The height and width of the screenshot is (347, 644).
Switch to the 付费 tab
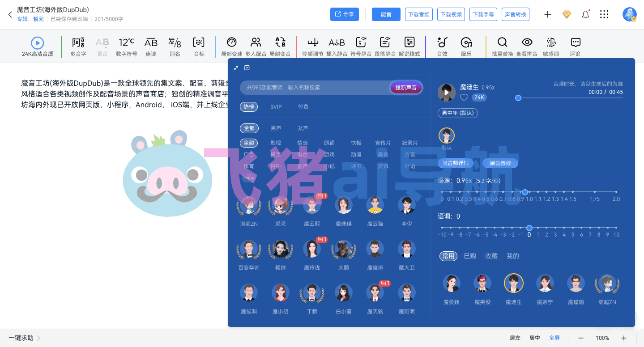pos(303,107)
